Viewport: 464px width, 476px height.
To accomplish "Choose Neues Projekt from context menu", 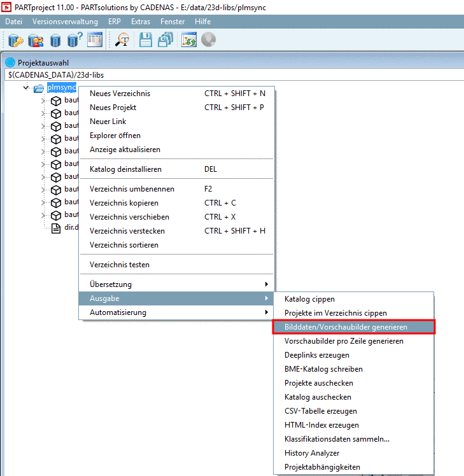I will point(176,108).
